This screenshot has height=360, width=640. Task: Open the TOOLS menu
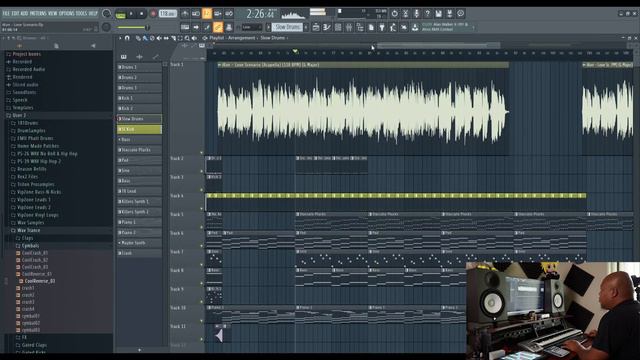click(82, 13)
